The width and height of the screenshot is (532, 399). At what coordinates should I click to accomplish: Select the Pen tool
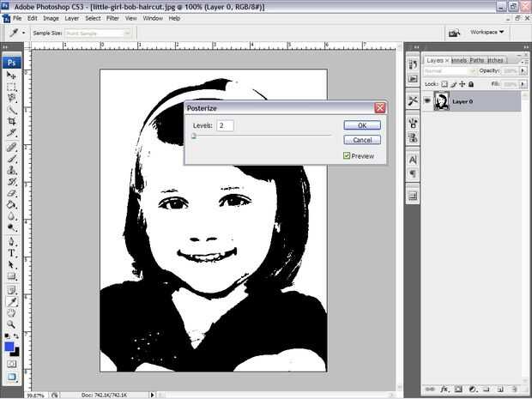(11, 242)
